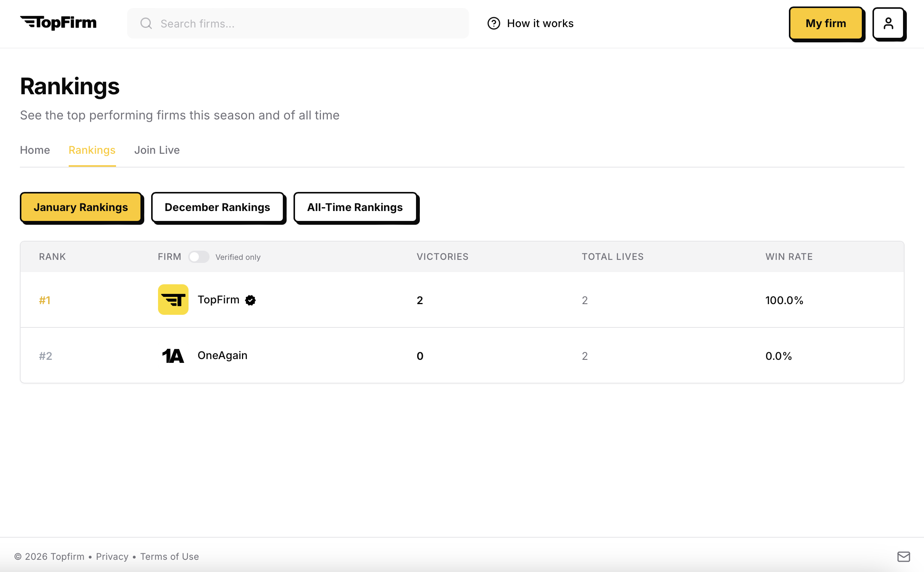Open the Home tab
This screenshot has height=572, width=924.
click(35, 150)
